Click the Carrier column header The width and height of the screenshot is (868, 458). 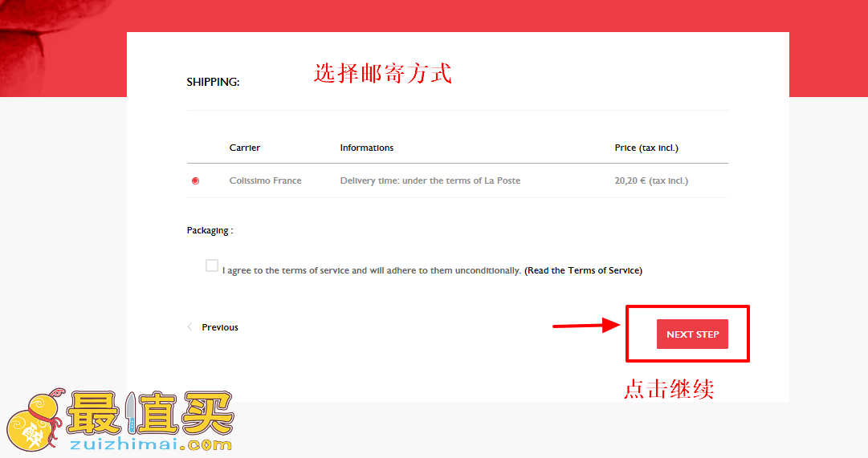[x=245, y=148]
